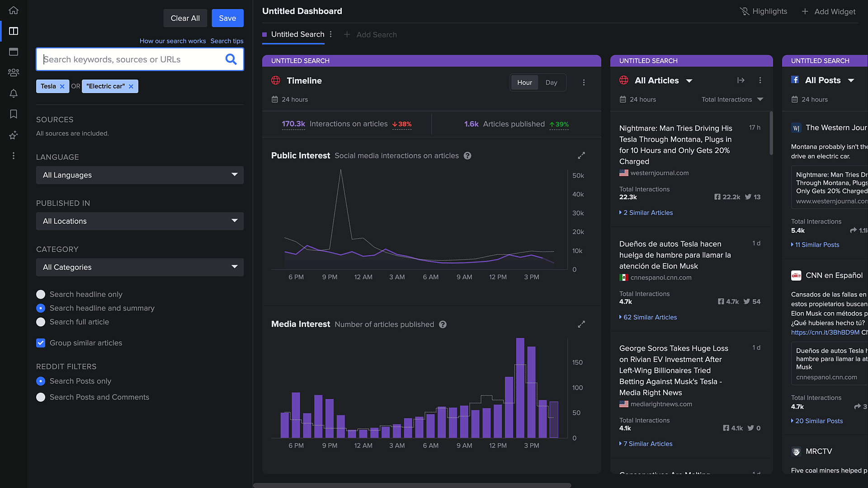Image resolution: width=868 pixels, height=488 pixels.
Task: Open more options in the left sidebar
Action: click(14, 155)
